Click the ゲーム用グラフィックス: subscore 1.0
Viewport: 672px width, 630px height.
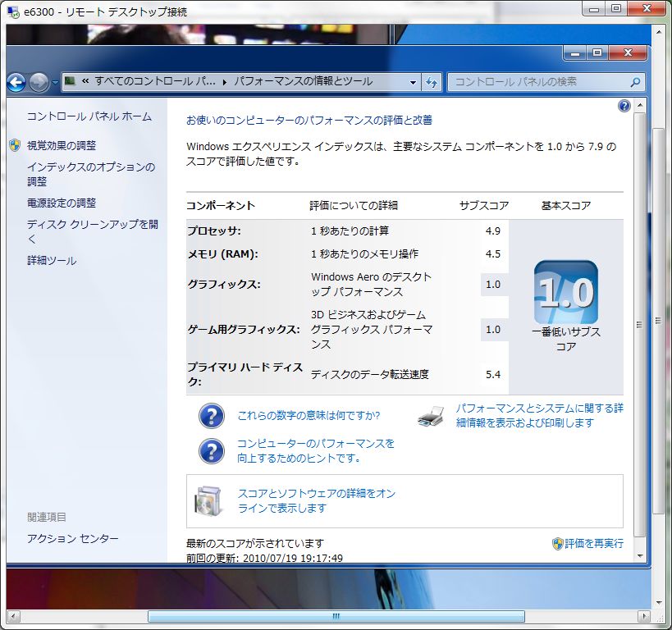(493, 330)
